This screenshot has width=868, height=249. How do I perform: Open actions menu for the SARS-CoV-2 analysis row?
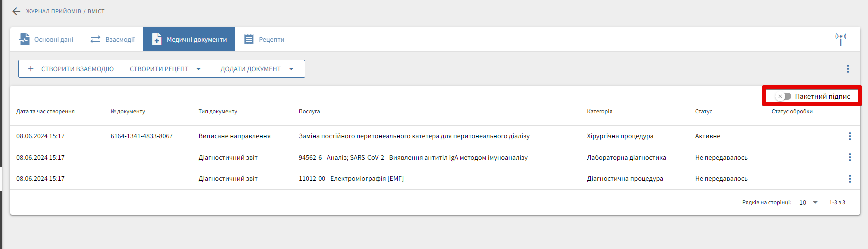tap(850, 157)
